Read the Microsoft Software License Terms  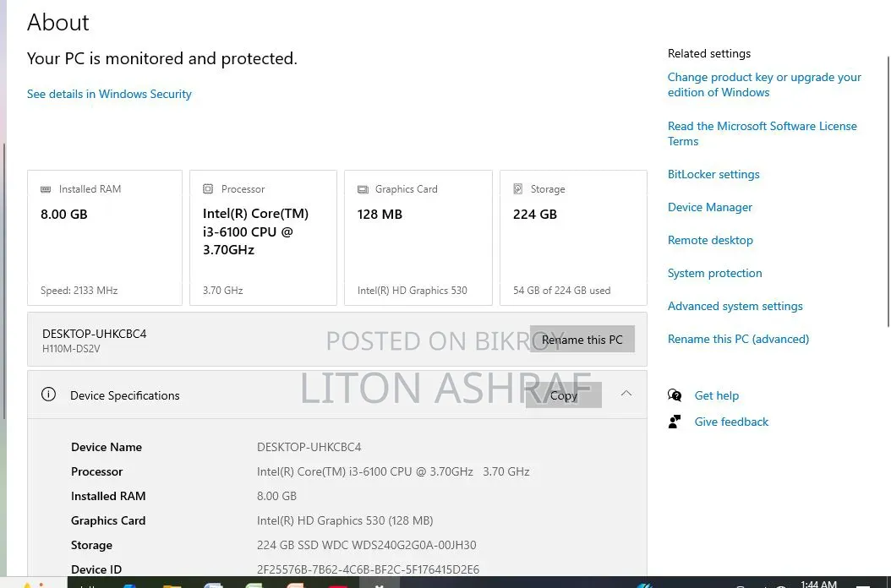click(762, 133)
